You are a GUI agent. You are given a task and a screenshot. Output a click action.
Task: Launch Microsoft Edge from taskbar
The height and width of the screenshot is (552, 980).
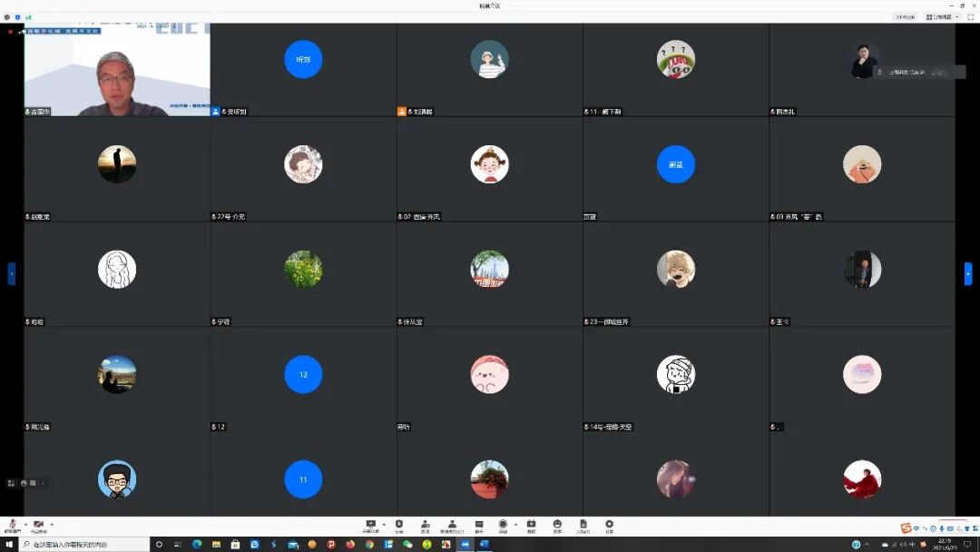coord(197,545)
